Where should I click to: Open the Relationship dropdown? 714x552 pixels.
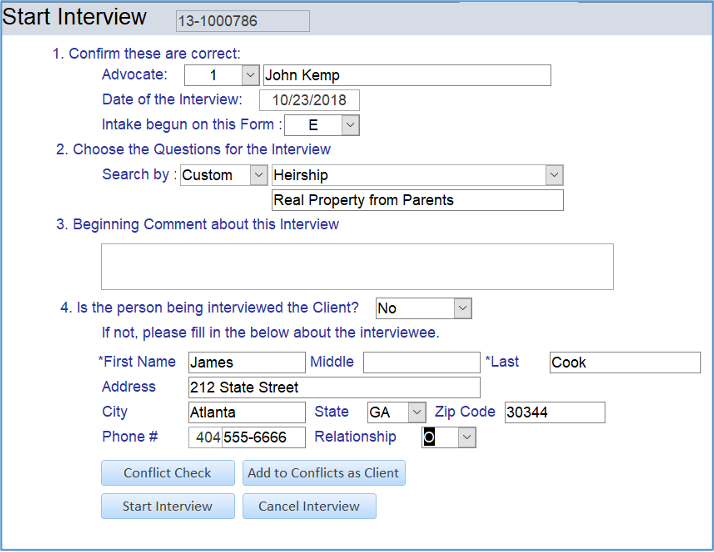coord(466,437)
